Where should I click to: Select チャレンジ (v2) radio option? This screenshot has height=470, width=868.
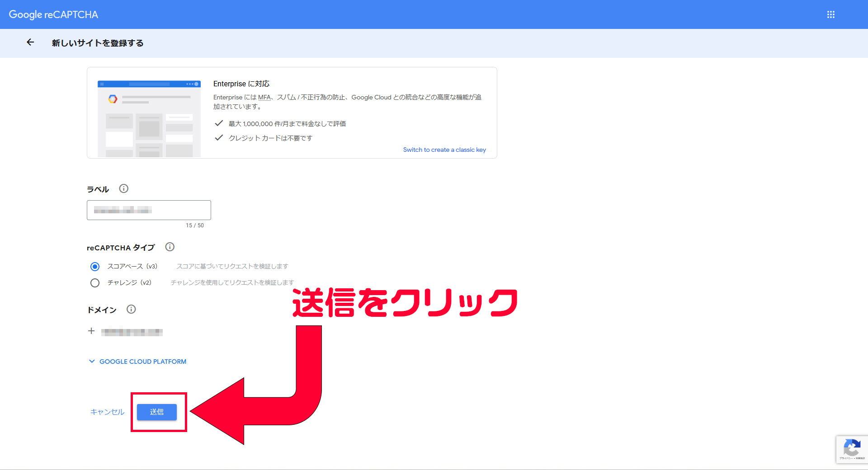(95, 283)
